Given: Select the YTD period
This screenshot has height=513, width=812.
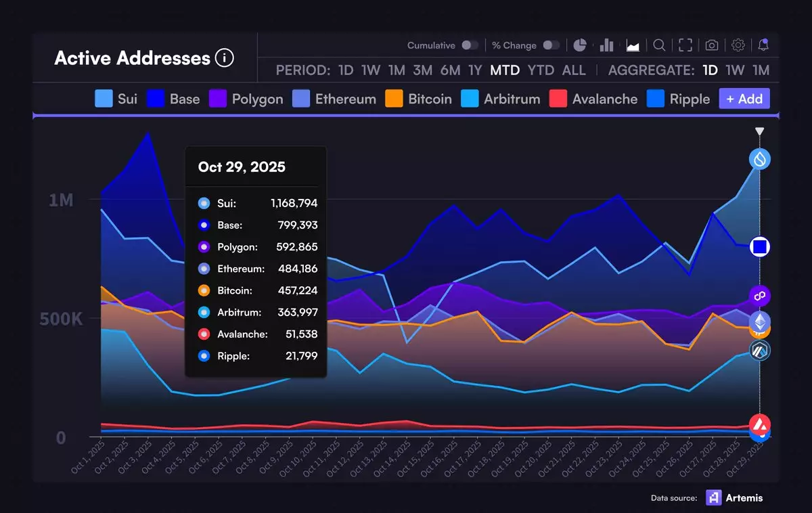Looking at the screenshot, I should pos(541,70).
